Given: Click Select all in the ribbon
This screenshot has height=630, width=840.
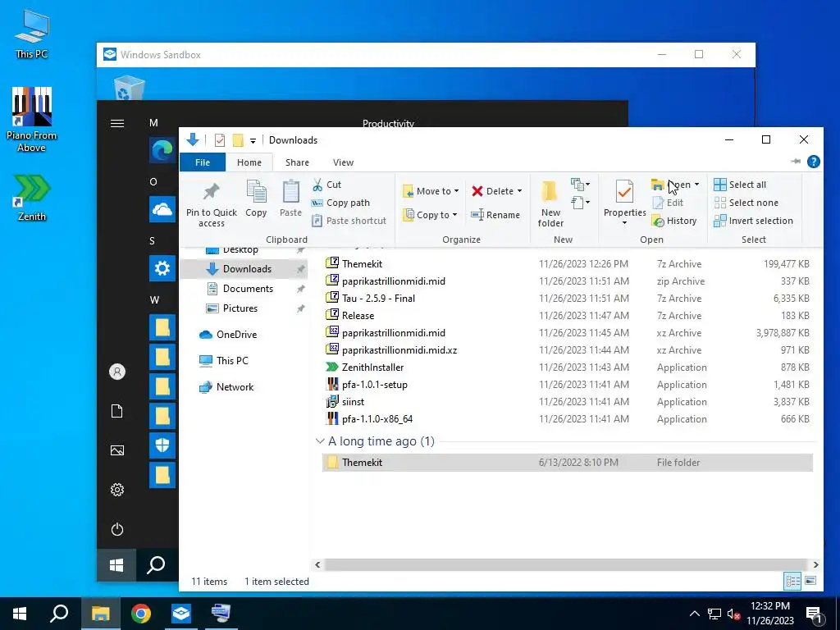Looking at the screenshot, I should 740,185.
